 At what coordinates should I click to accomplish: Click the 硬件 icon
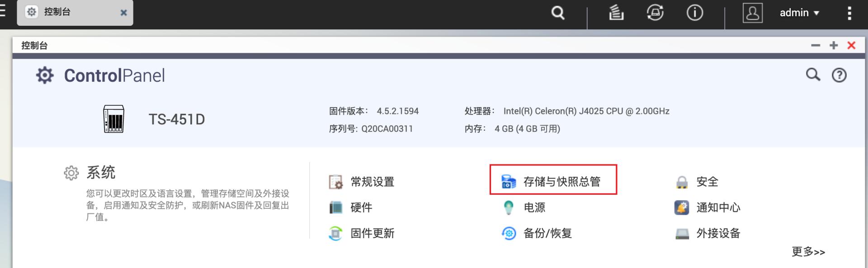(x=336, y=207)
